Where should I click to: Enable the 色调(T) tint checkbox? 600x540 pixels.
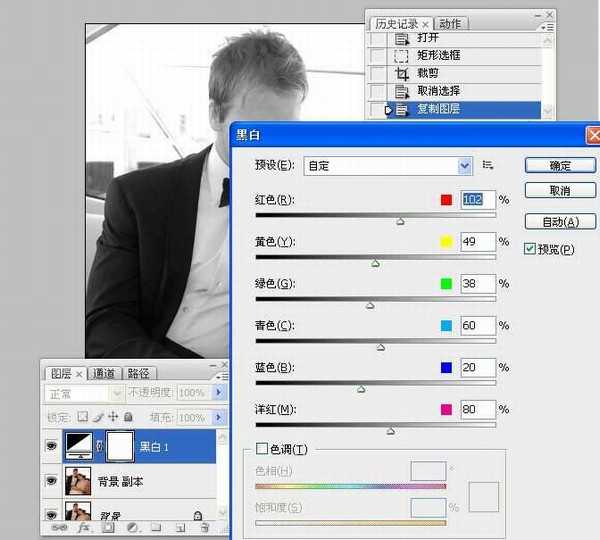(x=262, y=449)
